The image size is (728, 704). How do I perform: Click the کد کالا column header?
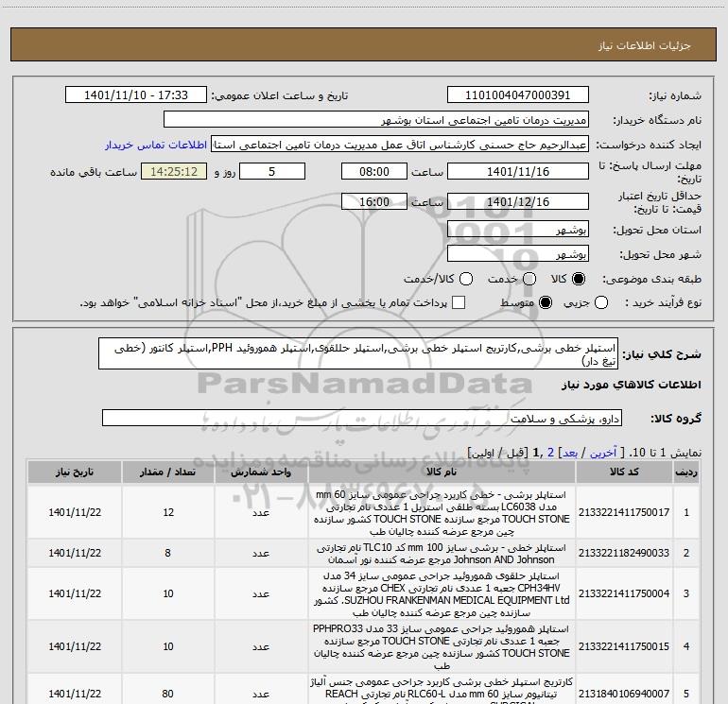click(x=624, y=472)
